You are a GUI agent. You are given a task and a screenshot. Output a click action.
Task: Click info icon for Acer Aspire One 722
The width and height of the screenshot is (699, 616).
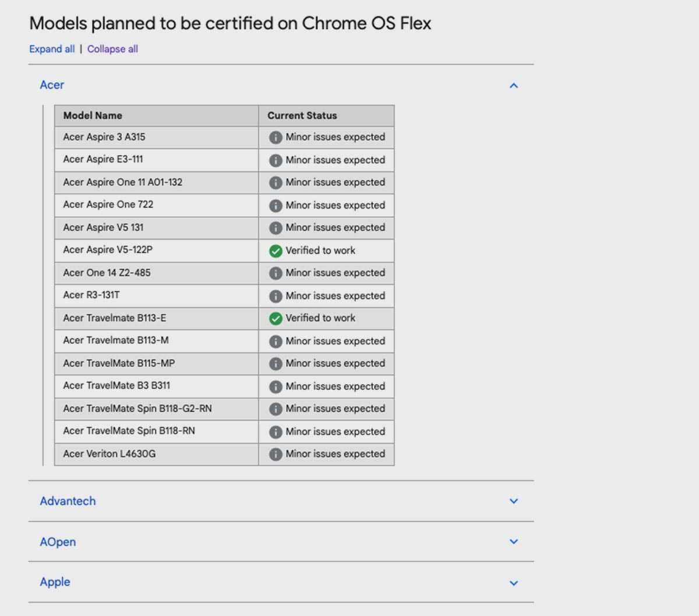point(276,205)
